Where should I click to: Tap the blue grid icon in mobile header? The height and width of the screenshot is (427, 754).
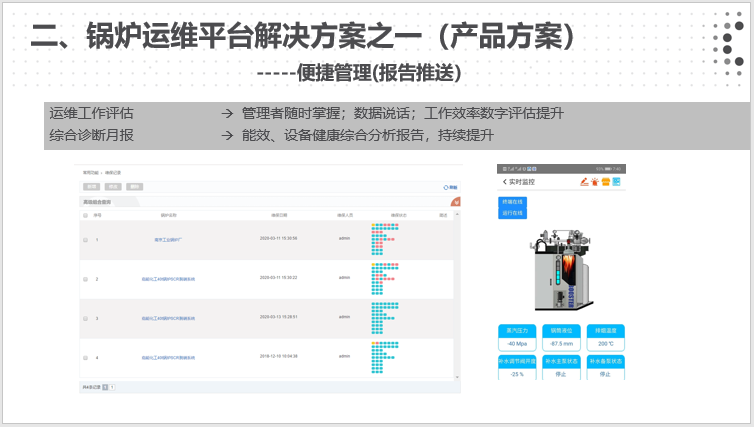pos(617,182)
